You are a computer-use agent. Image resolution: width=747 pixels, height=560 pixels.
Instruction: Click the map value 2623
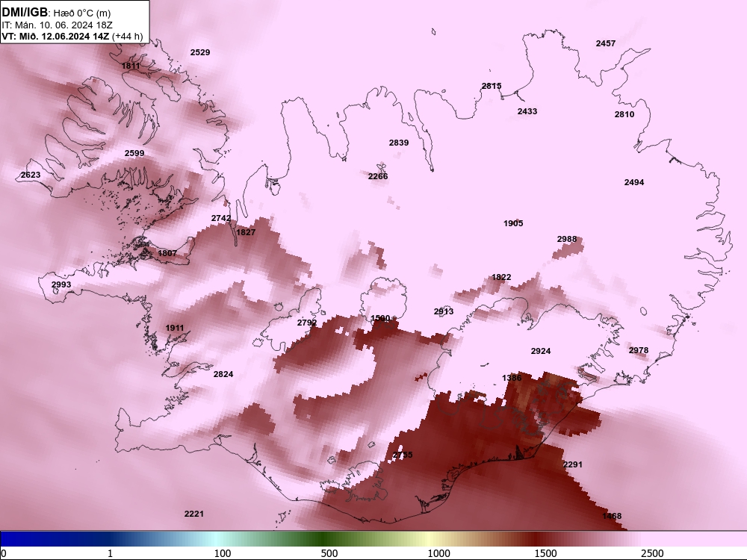(31, 175)
